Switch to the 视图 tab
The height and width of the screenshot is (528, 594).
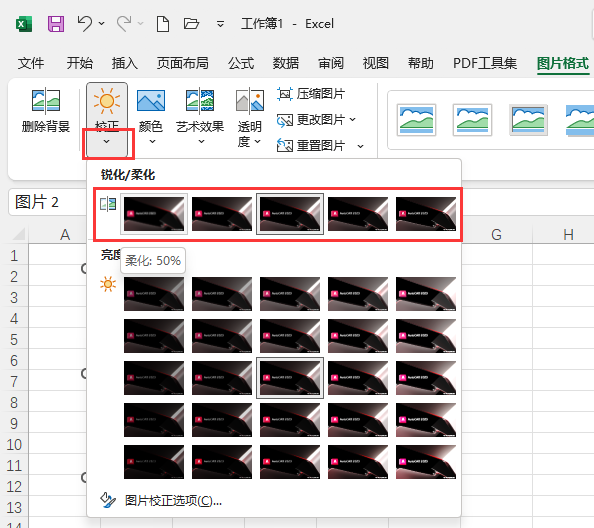375,63
